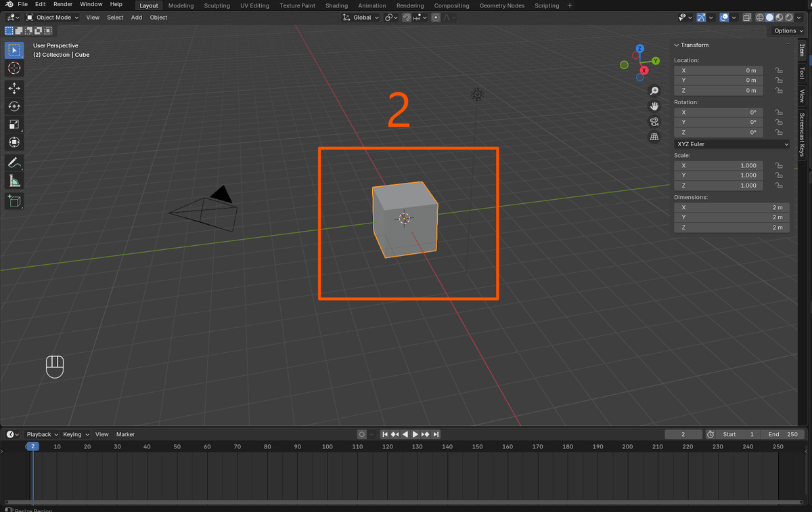Image resolution: width=812 pixels, height=512 pixels.
Task: Open the Playback dropdown in timeline
Action: [x=42, y=434]
